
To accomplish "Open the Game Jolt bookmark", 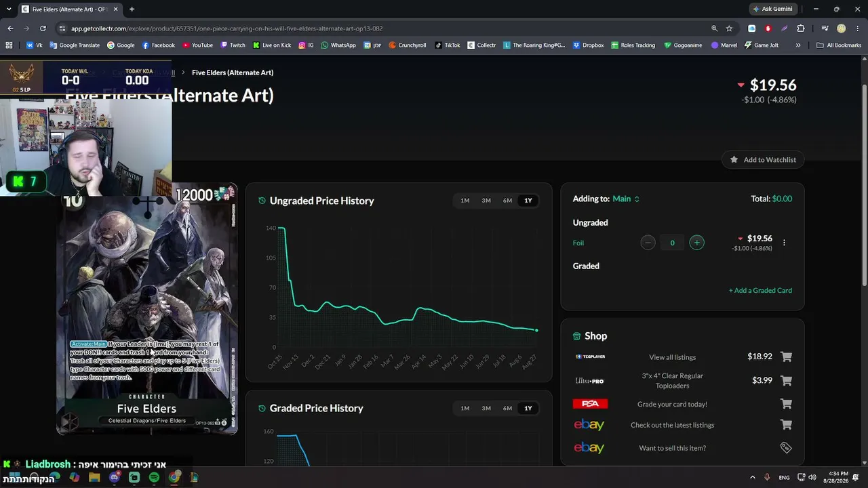I will click(762, 45).
